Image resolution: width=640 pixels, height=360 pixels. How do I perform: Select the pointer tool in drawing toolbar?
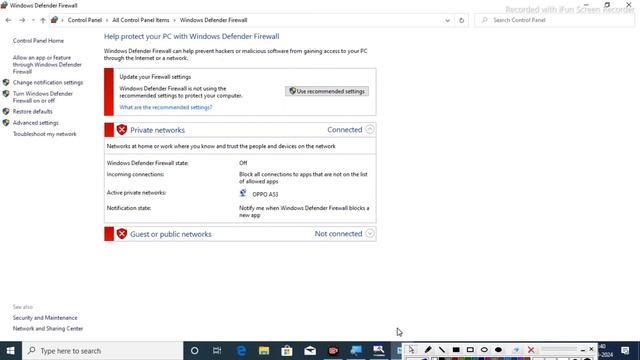pyautogui.click(x=411, y=350)
